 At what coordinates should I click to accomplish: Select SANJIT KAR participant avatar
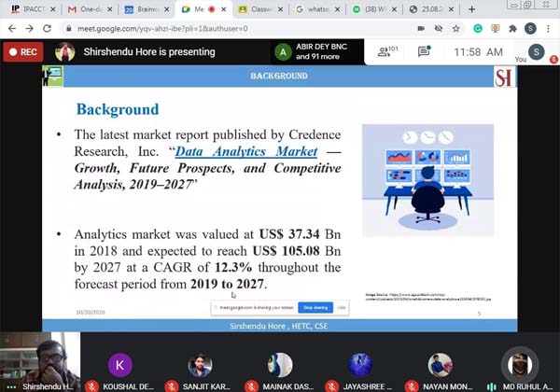pos(200,365)
